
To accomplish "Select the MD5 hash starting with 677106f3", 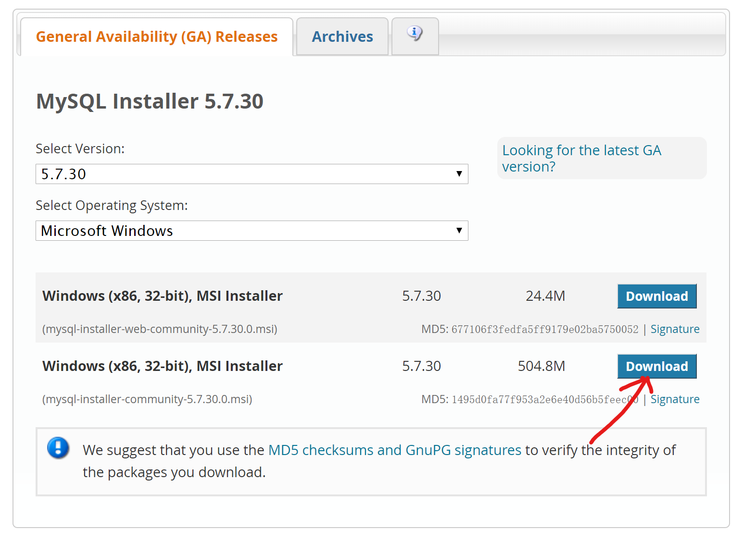I will [545, 329].
